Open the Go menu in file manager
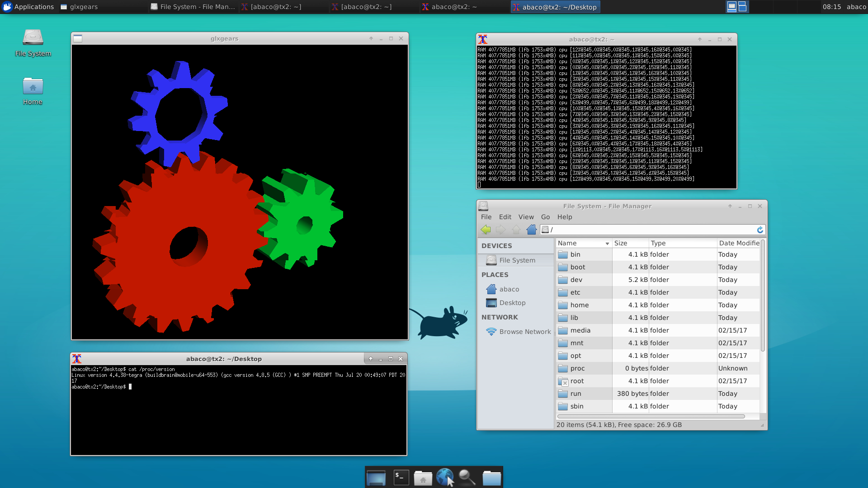The width and height of the screenshot is (868, 488). coord(544,216)
